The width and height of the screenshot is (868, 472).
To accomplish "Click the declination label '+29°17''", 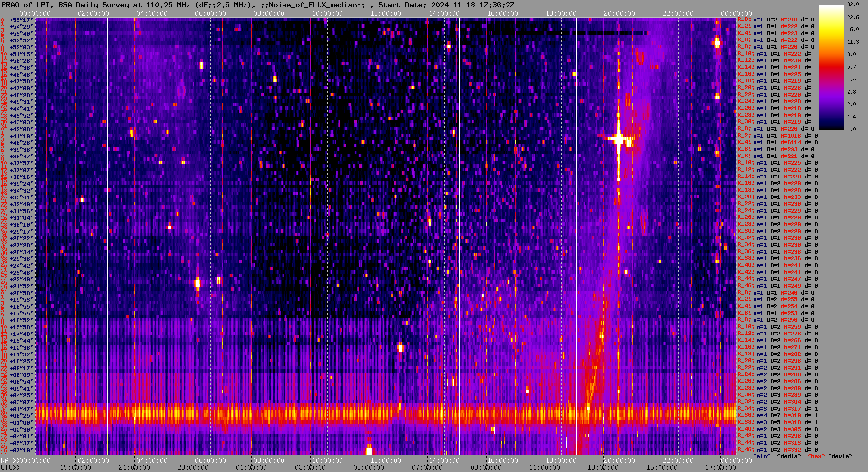I will (21, 231).
